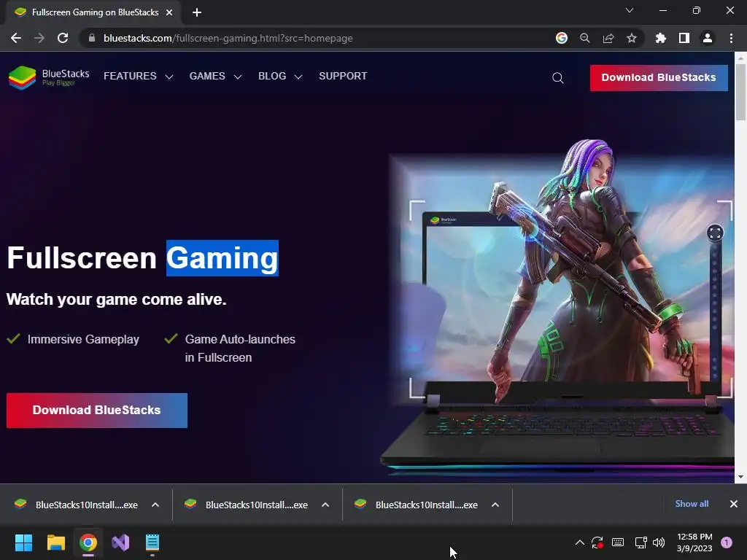747x560 pixels.
Task: Click the scrollbar down arrow
Action: coord(740,476)
